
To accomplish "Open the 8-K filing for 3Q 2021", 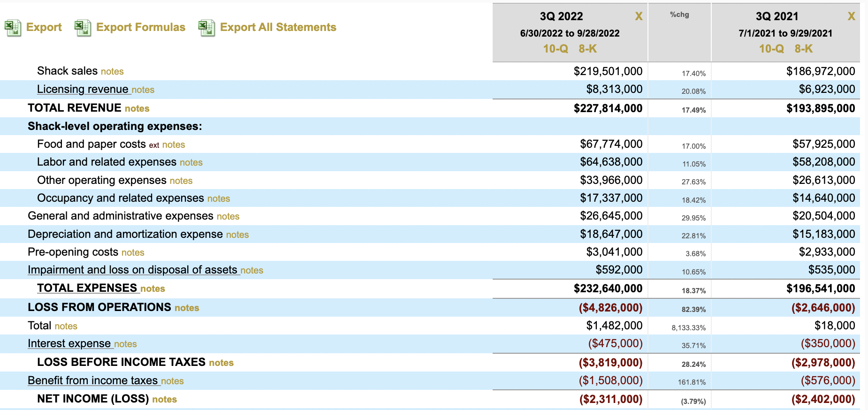I will click(803, 49).
